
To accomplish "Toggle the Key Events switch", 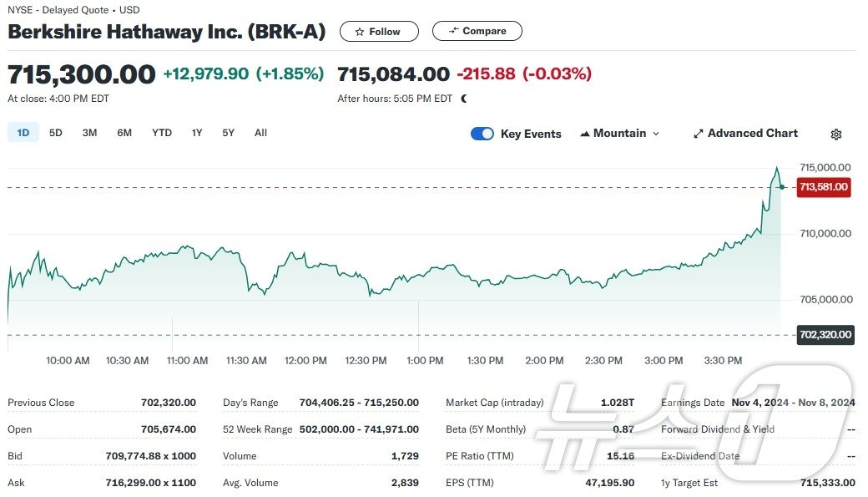I will pos(482,134).
